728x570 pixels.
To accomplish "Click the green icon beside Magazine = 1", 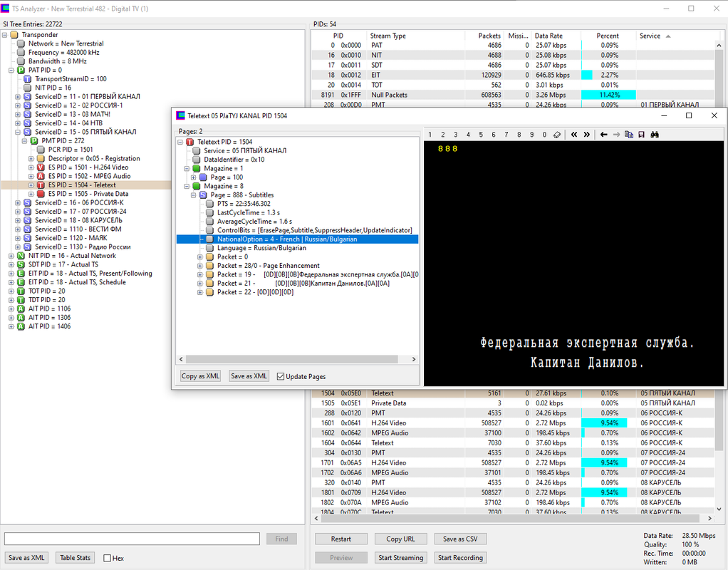I will 197,168.
